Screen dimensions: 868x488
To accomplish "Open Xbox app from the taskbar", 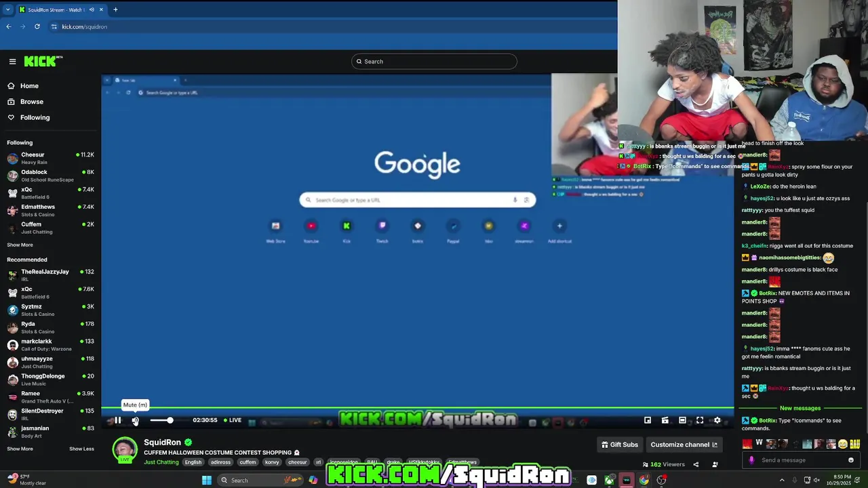I will tap(609, 480).
